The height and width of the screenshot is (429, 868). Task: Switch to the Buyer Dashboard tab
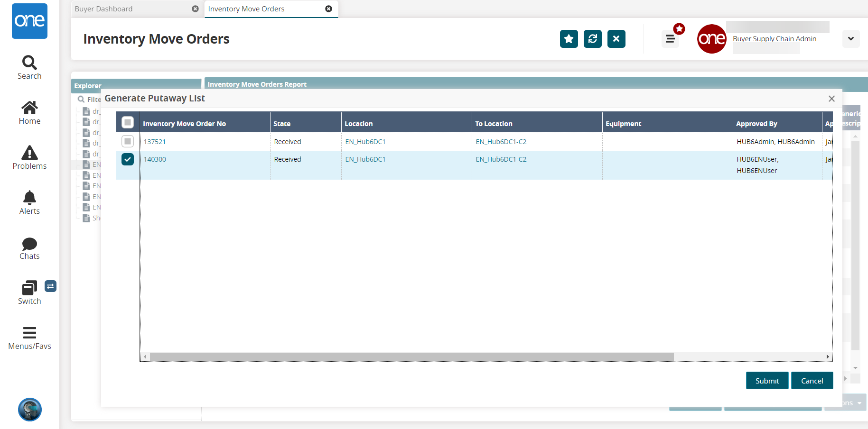pos(104,9)
